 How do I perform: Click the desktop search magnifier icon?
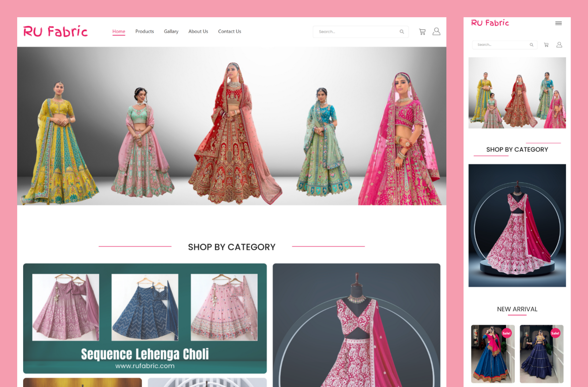(x=402, y=32)
